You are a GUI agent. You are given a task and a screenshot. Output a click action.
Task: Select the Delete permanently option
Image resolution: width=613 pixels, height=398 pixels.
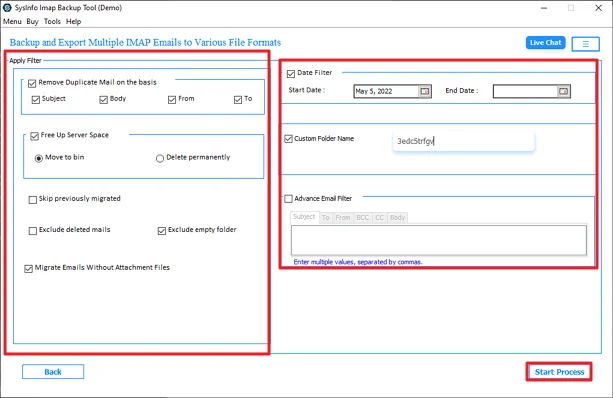(x=160, y=158)
